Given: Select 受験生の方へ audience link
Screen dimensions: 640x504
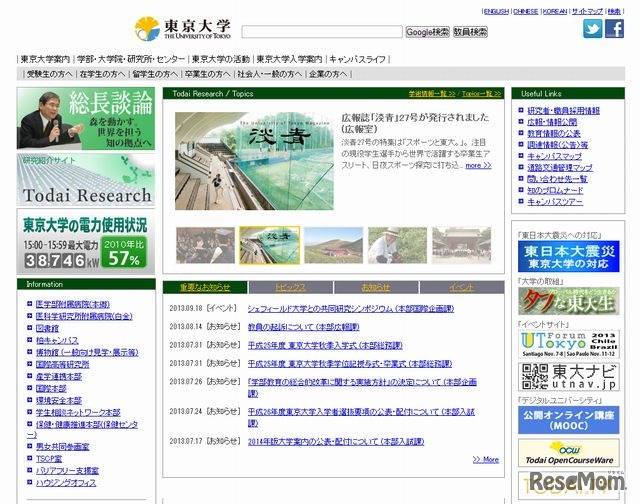Looking at the screenshot, I should click(x=49, y=74).
